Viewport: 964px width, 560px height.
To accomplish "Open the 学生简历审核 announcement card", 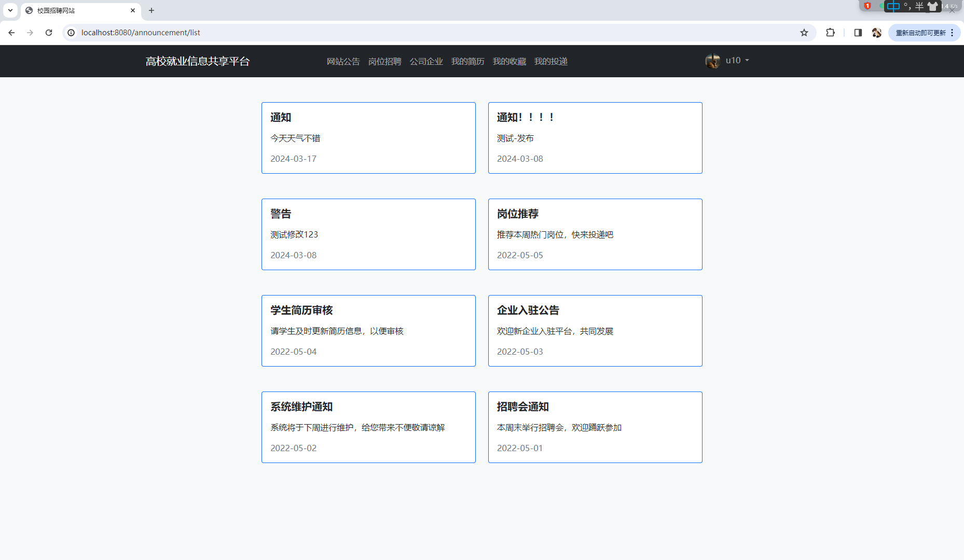I will point(368,331).
